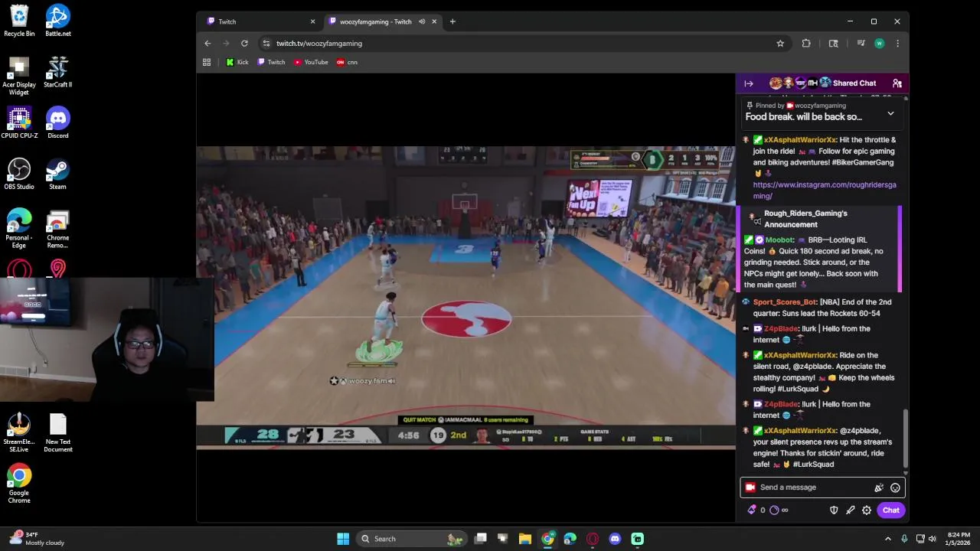Reload the Twitch page
The height and width of the screenshot is (551, 980).
pyautogui.click(x=244, y=44)
